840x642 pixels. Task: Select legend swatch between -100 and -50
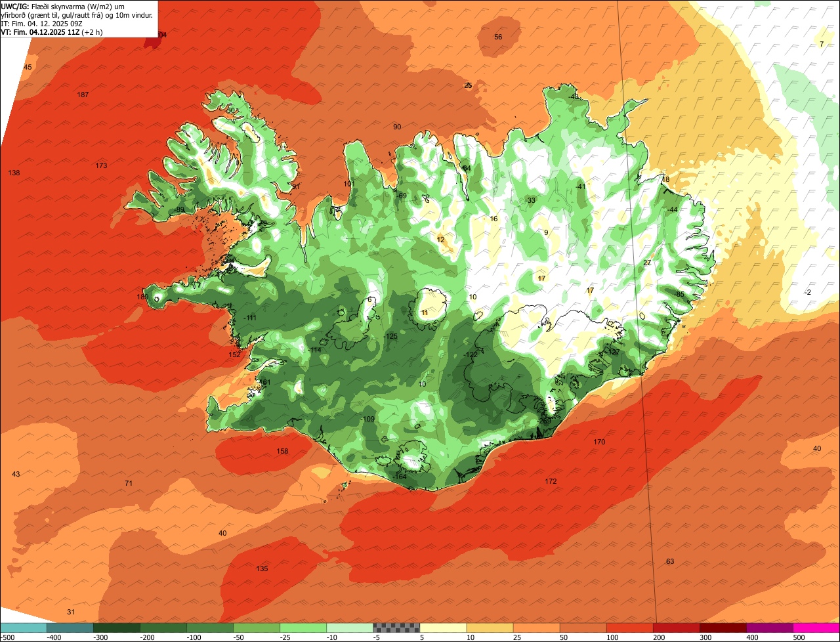click(x=210, y=628)
